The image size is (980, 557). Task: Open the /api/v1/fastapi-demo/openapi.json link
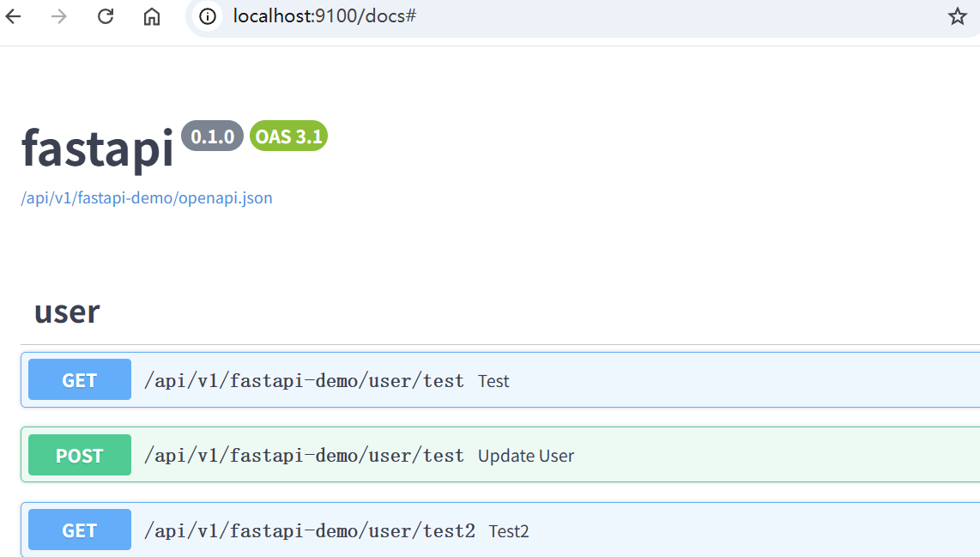(x=147, y=198)
